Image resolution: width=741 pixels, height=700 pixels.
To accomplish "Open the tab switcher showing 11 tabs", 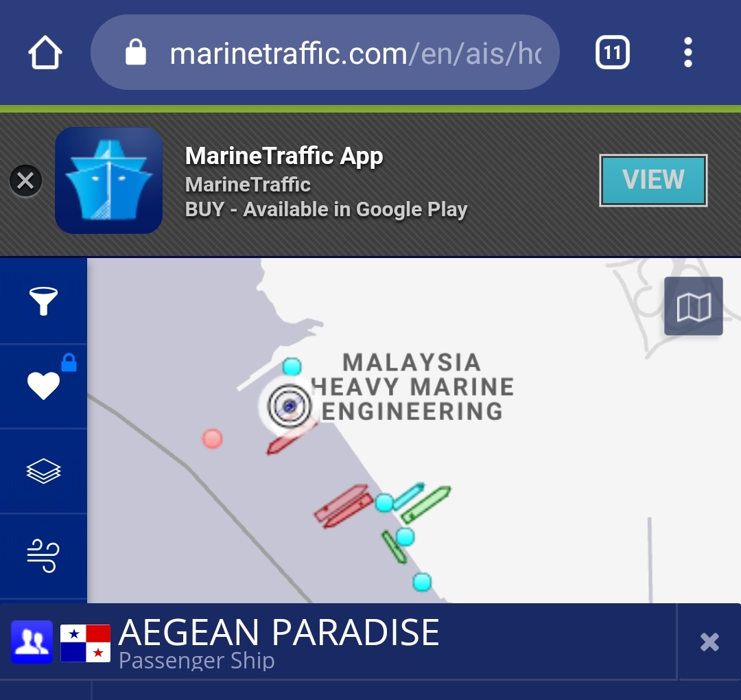I will click(613, 52).
